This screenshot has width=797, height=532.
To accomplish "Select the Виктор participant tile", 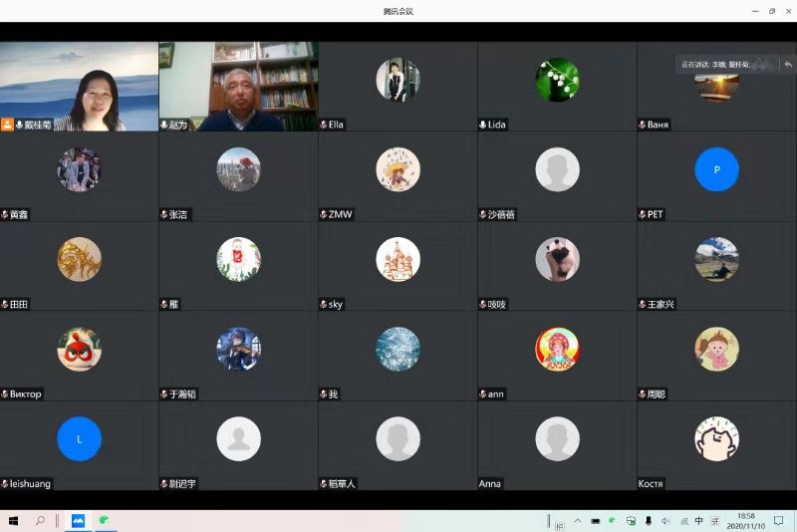I will [80, 356].
